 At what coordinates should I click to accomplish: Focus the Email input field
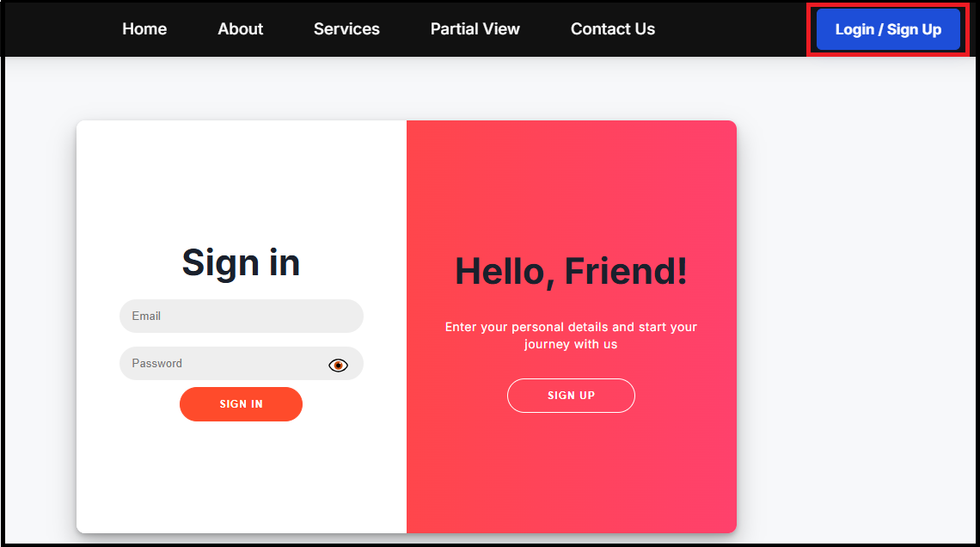[241, 317]
